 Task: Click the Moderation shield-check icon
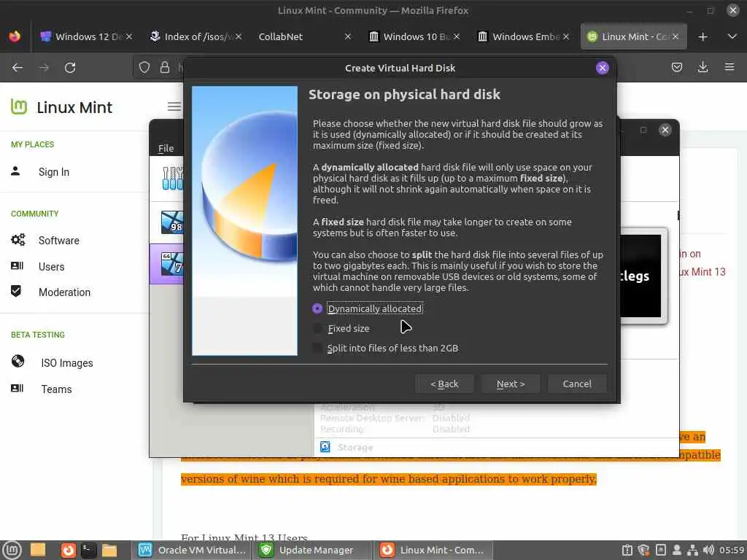[16, 291]
